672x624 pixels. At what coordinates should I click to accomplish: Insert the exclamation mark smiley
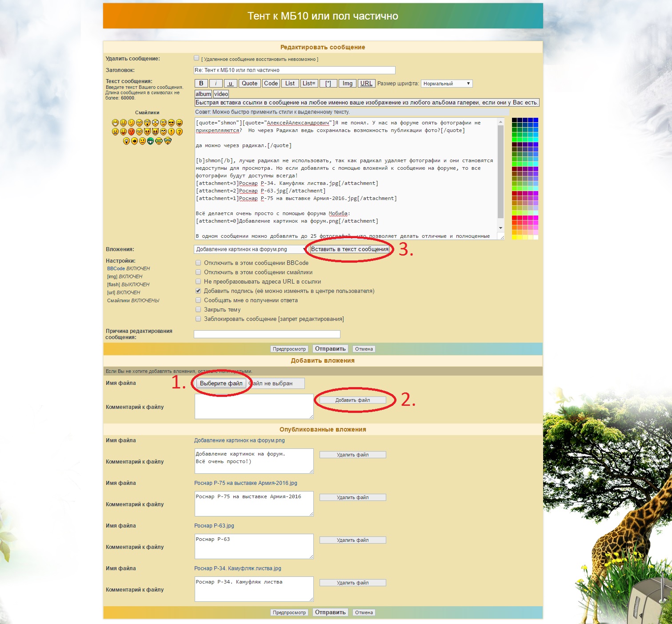(171, 132)
